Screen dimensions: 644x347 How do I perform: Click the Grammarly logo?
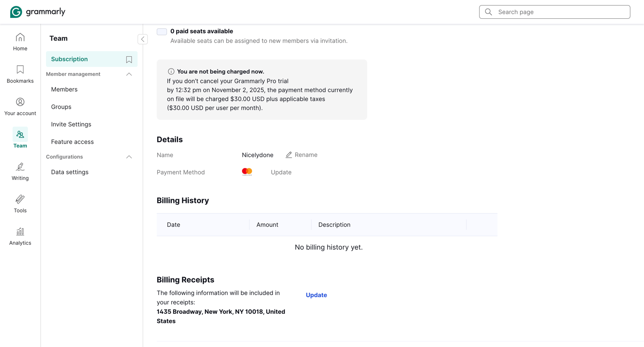pyautogui.click(x=37, y=12)
